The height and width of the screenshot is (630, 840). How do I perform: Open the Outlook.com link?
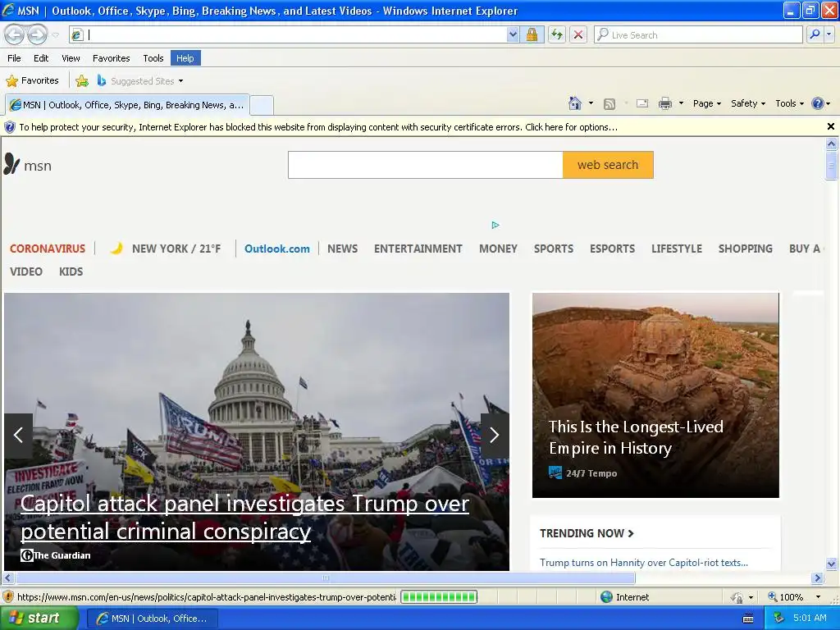coord(277,249)
